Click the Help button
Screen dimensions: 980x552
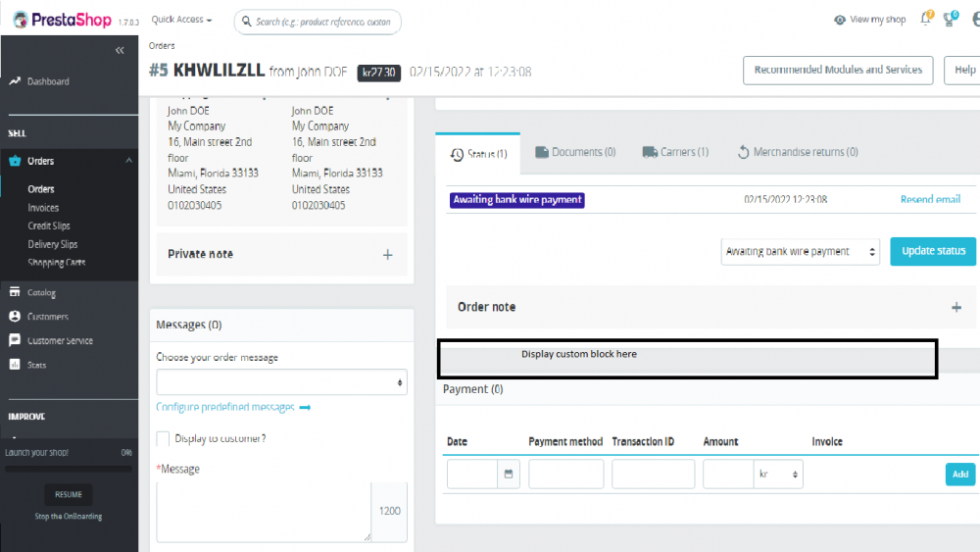tap(964, 70)
